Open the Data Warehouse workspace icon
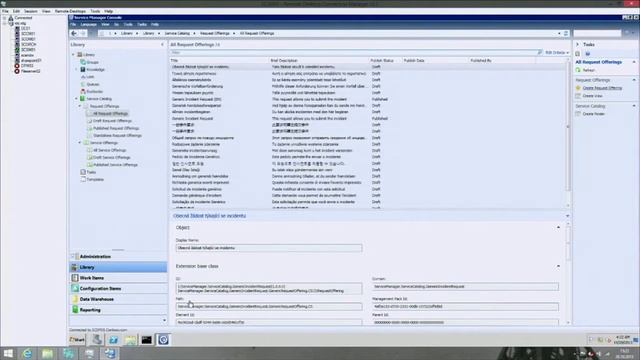This screenshot has width=640, height=360. point(75,299)
